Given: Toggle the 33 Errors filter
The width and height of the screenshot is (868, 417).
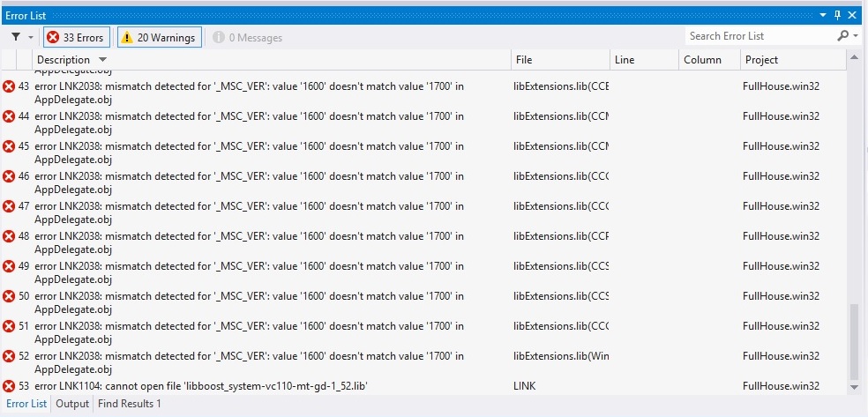Looking at the screenshot, I should tap(76, 37).
